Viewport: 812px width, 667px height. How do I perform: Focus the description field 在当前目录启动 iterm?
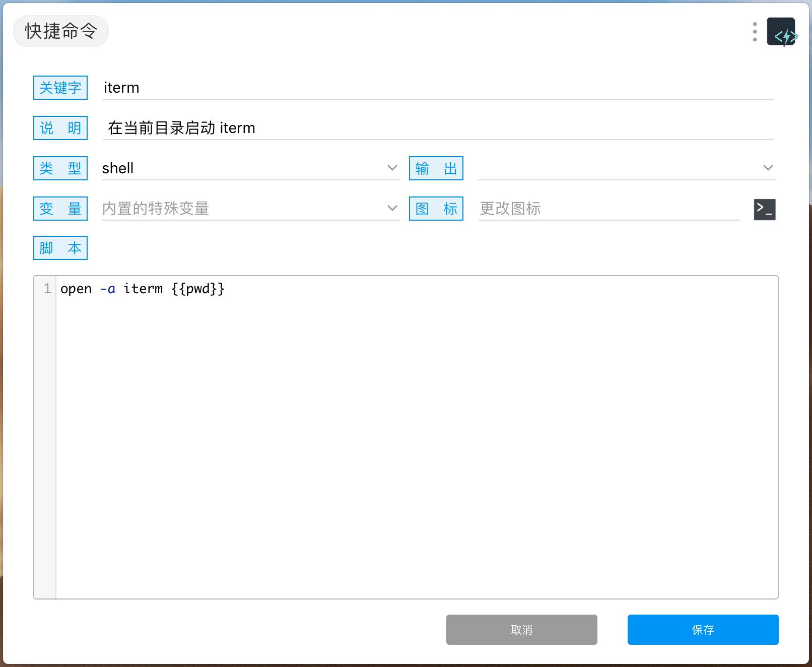point(438,128)
